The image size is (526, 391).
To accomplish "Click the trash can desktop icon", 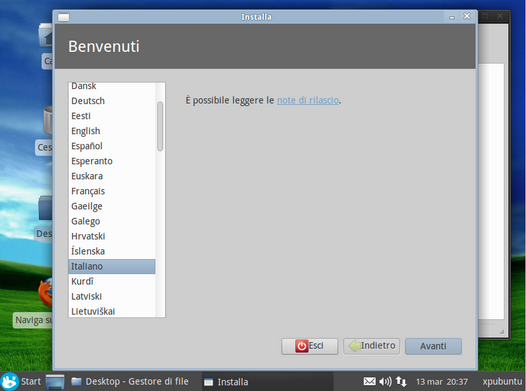I will pyautogui.click(x=48, y=120).
